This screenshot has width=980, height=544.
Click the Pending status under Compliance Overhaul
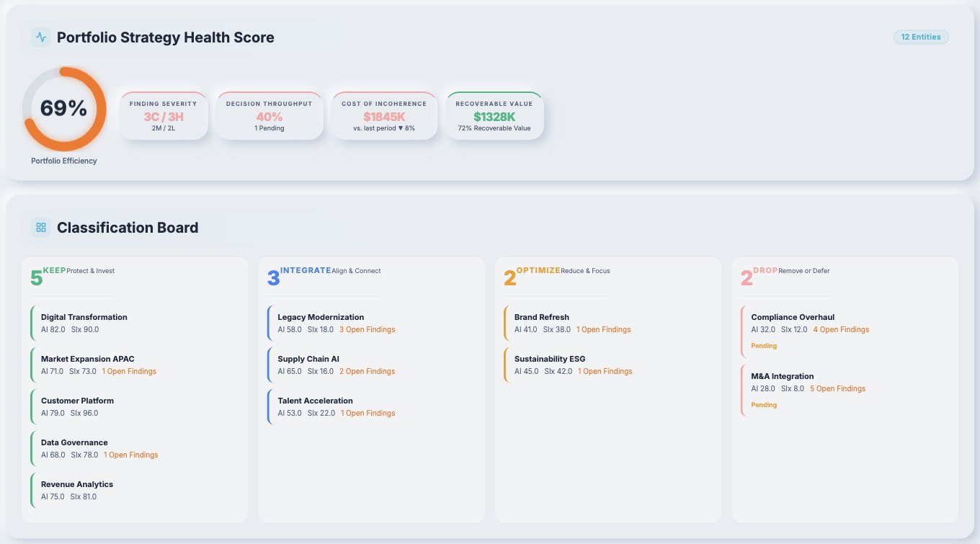coord(764,346)
